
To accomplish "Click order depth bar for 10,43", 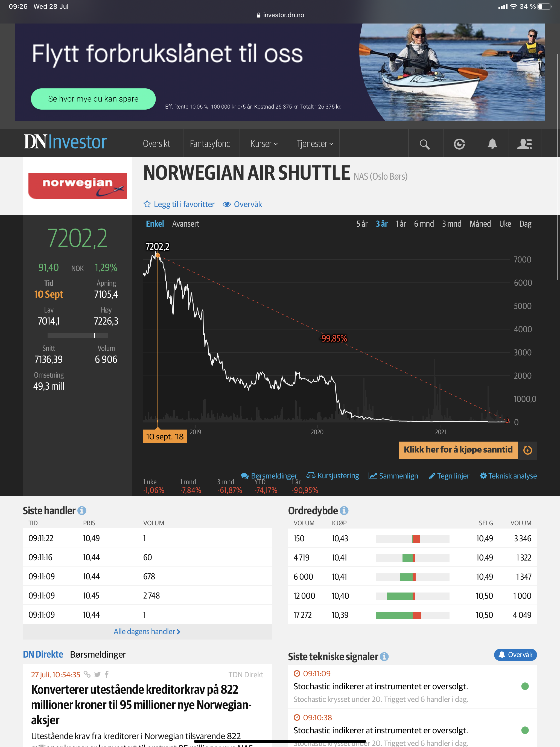I will [412, 539].
